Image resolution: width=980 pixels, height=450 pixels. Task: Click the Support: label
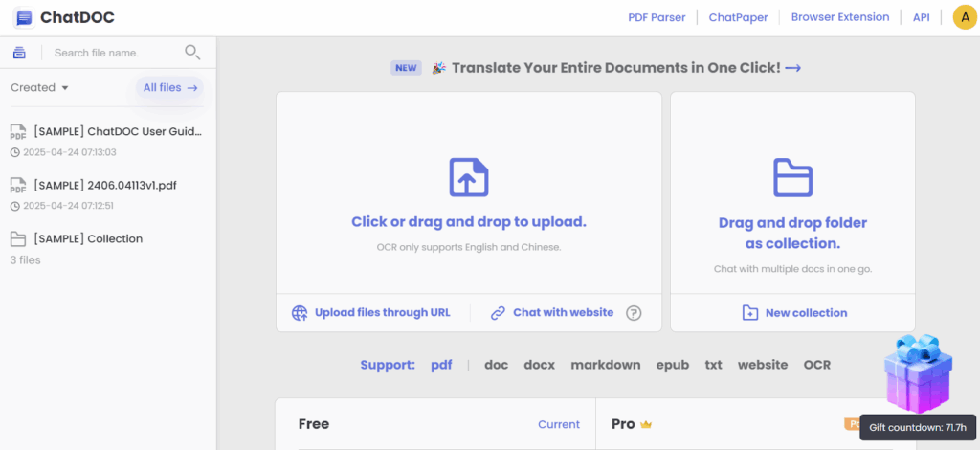388,365
